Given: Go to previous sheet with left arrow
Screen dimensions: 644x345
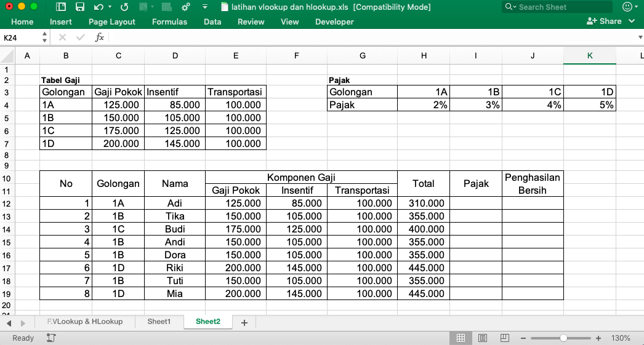Looking at the screenshot, I should point(9,323).
